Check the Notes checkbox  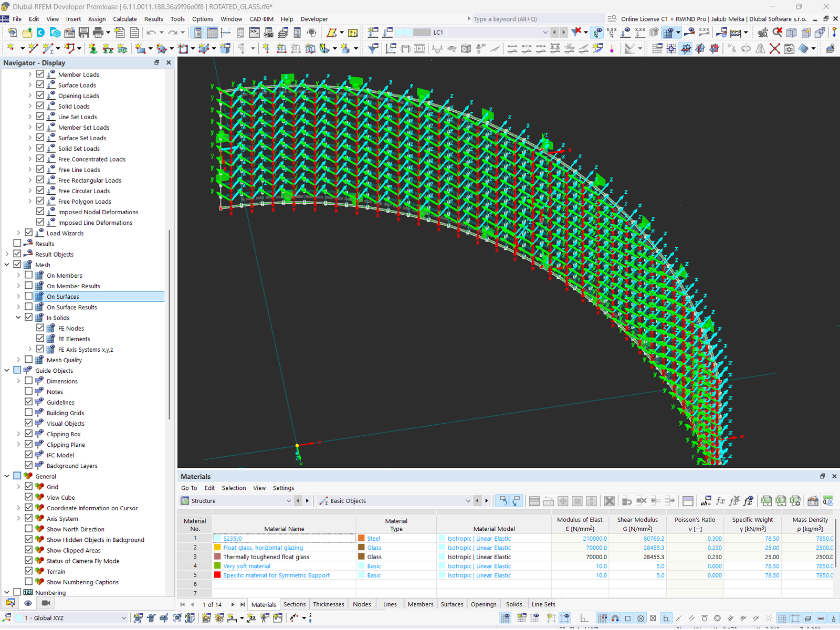click(x=29, y=391)
